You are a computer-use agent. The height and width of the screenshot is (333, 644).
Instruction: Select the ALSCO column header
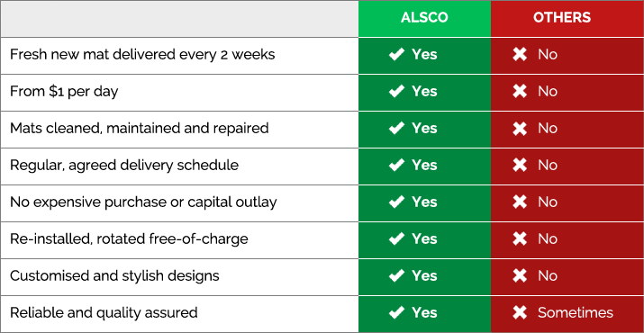tap(424, 19)
